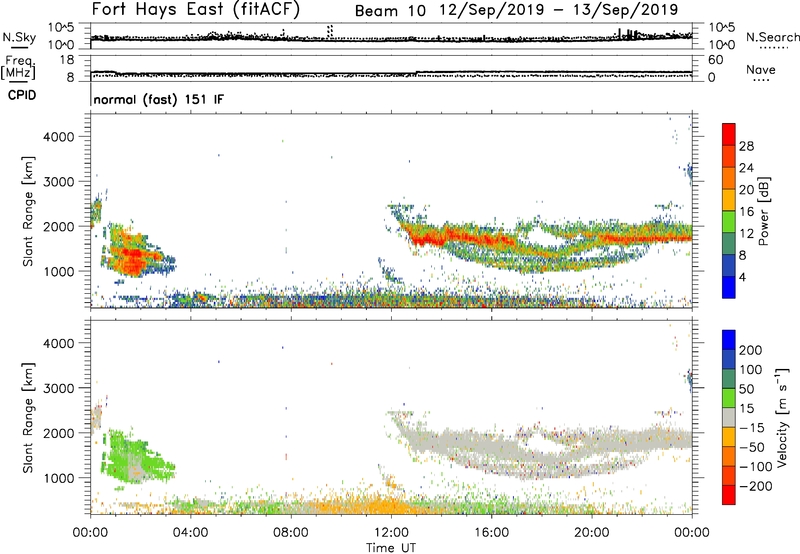Click the '3000' tick on power panel
Screen dimensions: 800x554
pyautogui.click(x=58, y=182)
